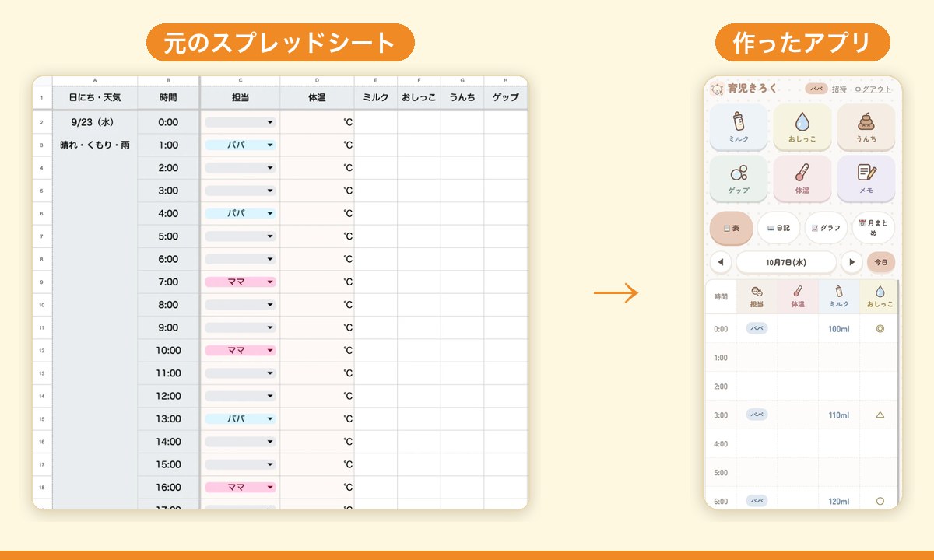Switch to the 表 table view tab
The height and width of the screenshot is (560, 934).
pos(731,228)
